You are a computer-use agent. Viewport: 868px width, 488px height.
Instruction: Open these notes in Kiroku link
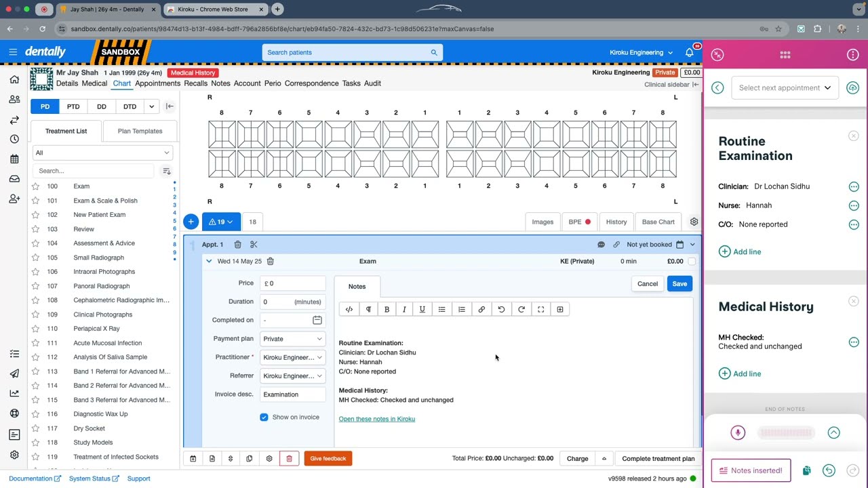tap(377, 419)
